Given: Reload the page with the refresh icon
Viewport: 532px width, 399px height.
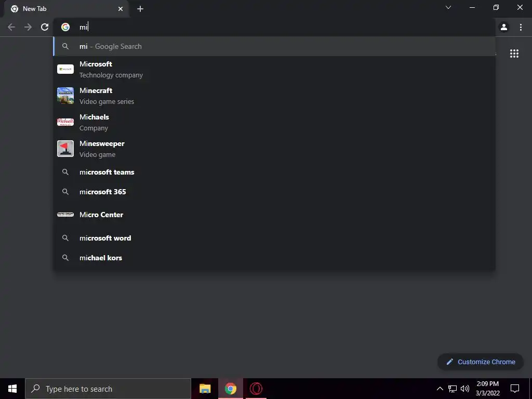Looking at the screenshot, I should point(45,27).
